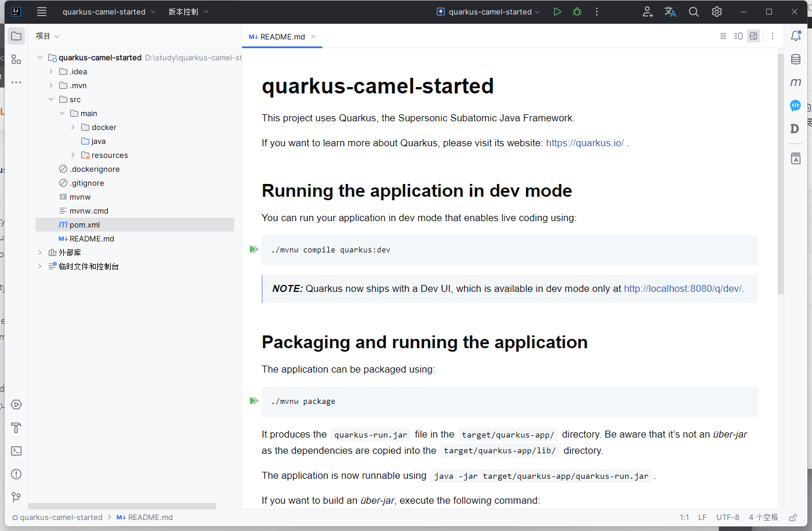Switch README to preview-only view

pyautogui.click(x=753, y=36)
